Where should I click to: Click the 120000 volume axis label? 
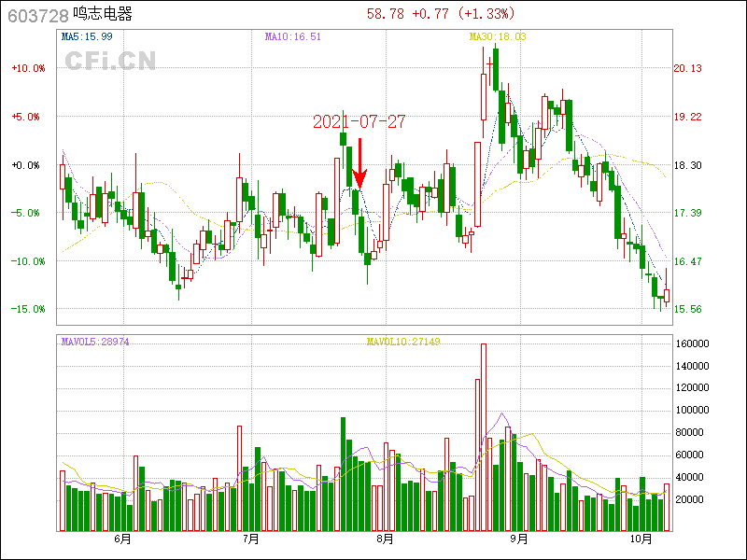click(692, 387)
